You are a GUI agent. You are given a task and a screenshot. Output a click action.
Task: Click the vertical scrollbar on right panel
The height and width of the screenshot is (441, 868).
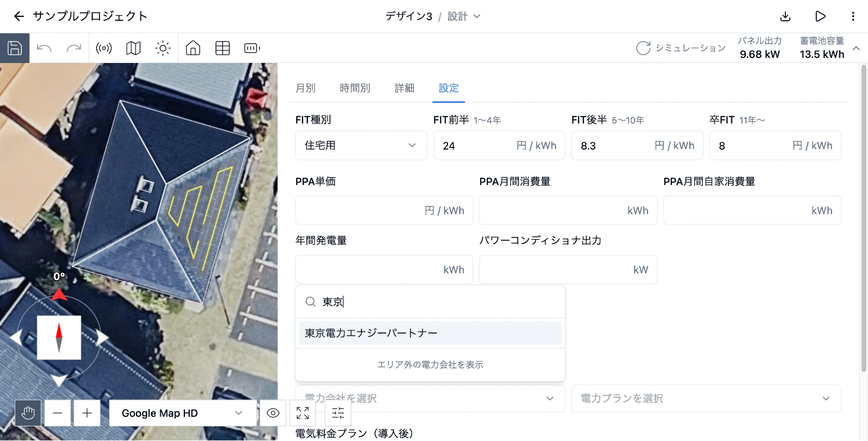tap(864, 218)
